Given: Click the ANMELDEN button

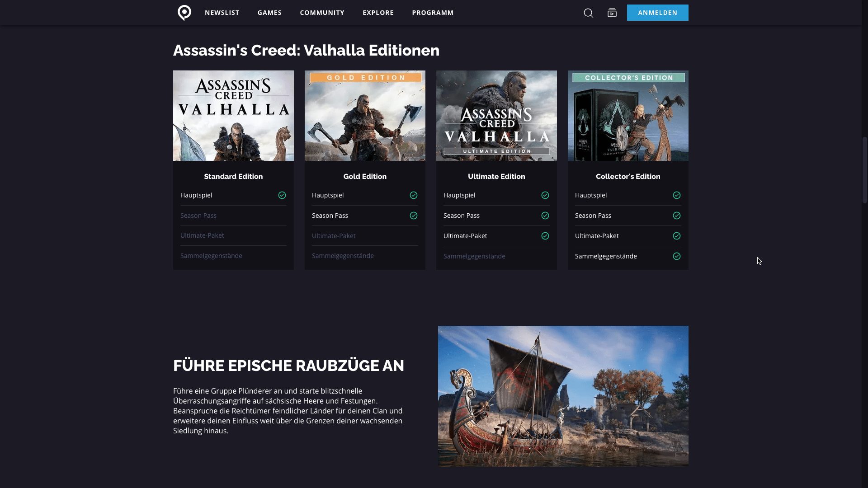Looking at the screenshot, I should [657, 13].
